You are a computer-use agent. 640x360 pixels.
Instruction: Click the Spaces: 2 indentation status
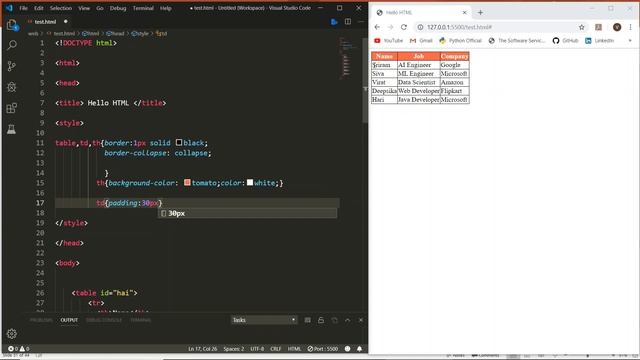click(x=234, y=349)
